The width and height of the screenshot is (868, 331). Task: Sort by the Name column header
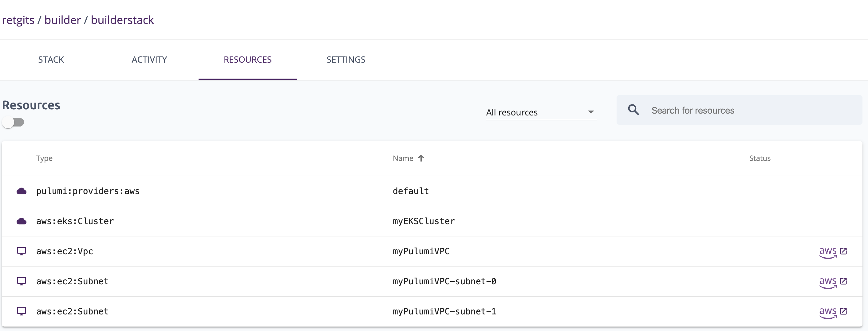tap(403, 158)
